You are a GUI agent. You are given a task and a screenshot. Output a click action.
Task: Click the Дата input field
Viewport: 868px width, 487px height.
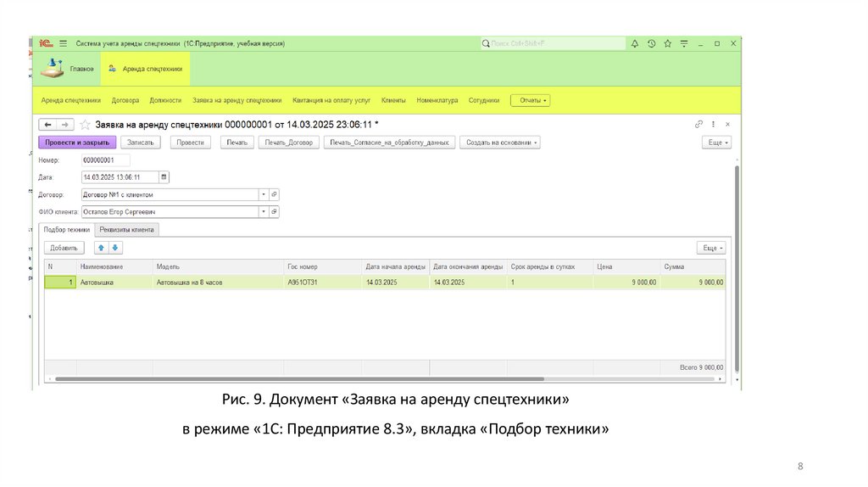tap(120, 177)
